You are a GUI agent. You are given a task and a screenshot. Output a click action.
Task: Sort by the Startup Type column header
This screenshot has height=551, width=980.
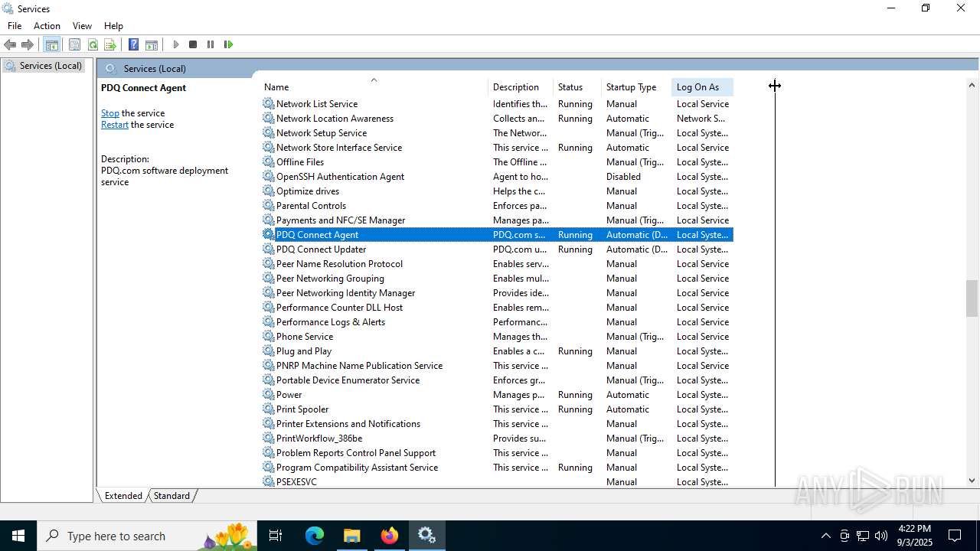pyautogui.click(x=636, y=86)
